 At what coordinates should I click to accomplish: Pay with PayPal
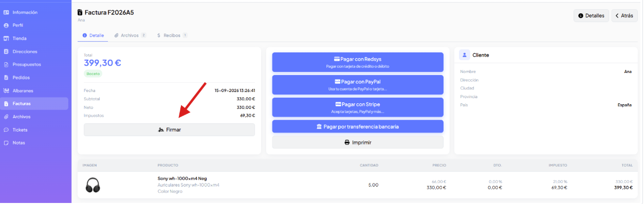pos(358,85)
